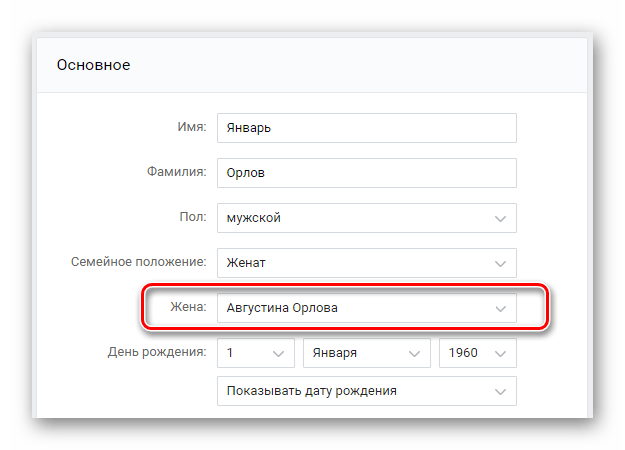Click the Семейное положение label

point(139,262)
